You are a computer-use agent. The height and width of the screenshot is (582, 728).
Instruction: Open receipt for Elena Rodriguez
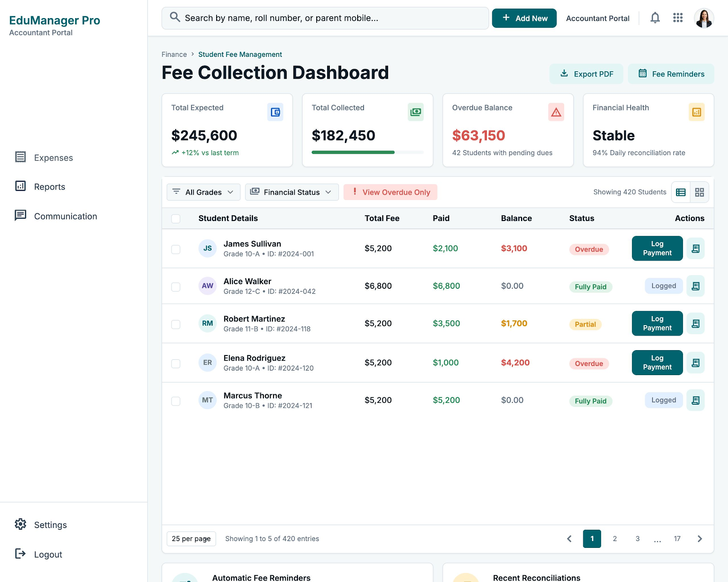pyautogui.click(x=695, y=363)
